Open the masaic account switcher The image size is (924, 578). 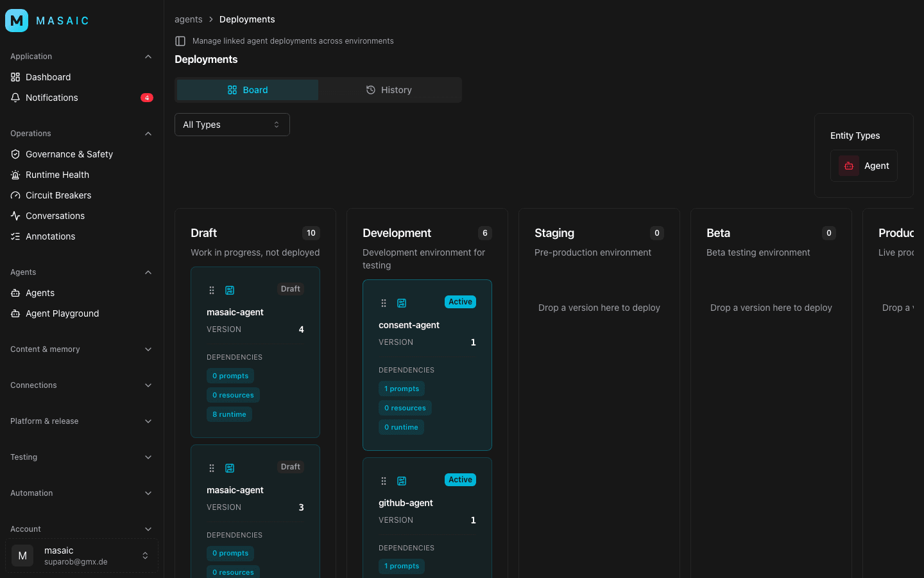click(x=81, y=556)
